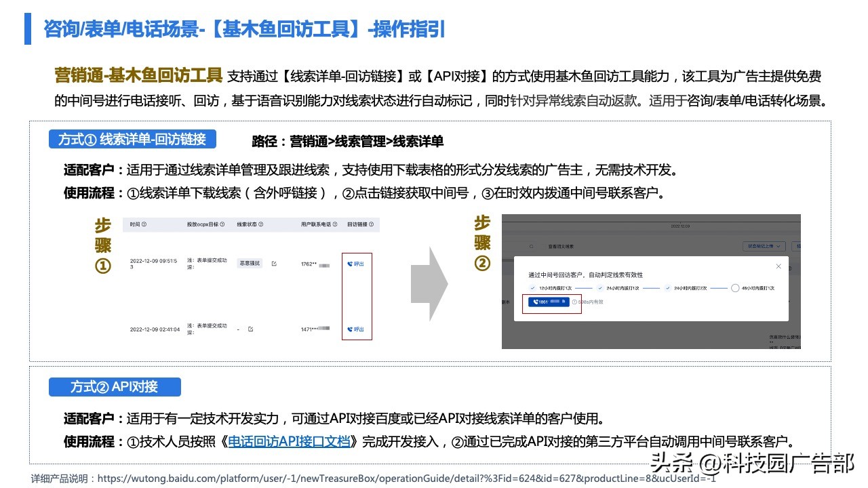868x488 pixels.
Task: Click the edit icon beside the 恶意骚扰 tag
Action: click(x=275, y=264)
